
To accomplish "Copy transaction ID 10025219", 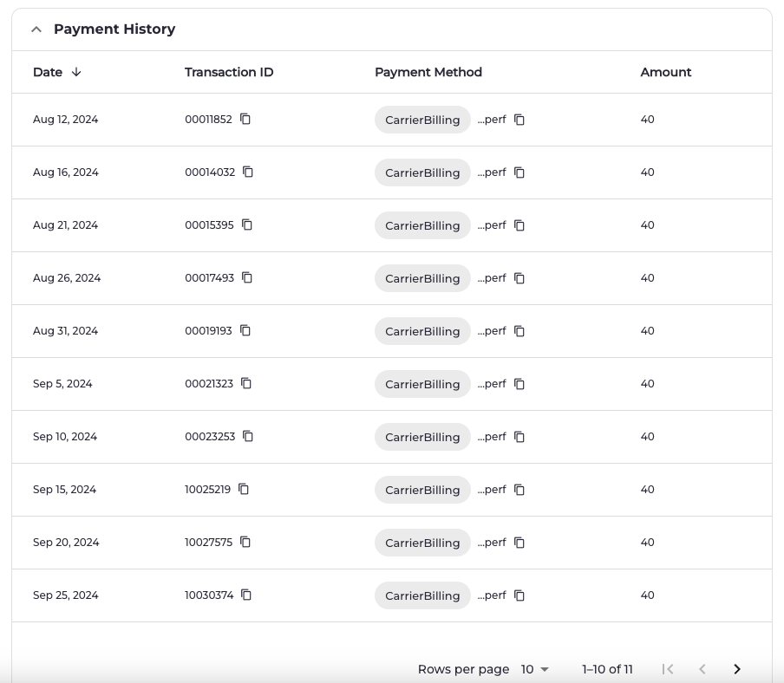I will pyautogui.click(x=244, y=489).
